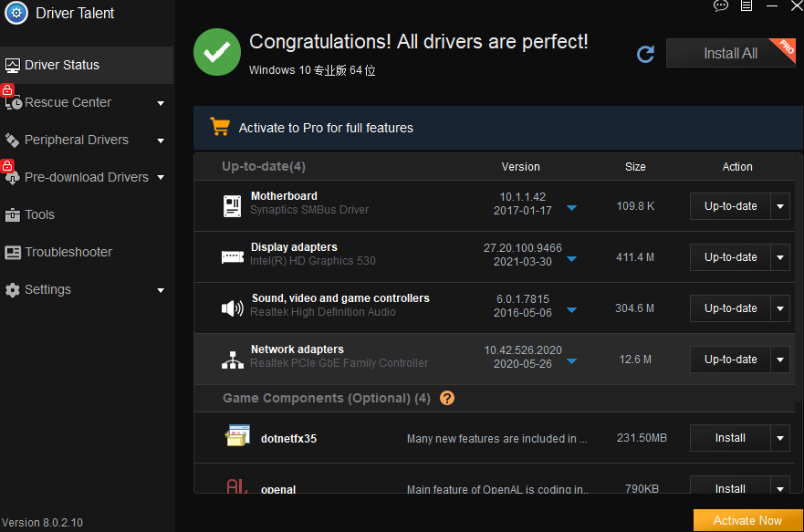Expand Motherboard driver version dropdown
Image resolution: width=804 pixels, height=532 pixels.
[x=571, y=208]
